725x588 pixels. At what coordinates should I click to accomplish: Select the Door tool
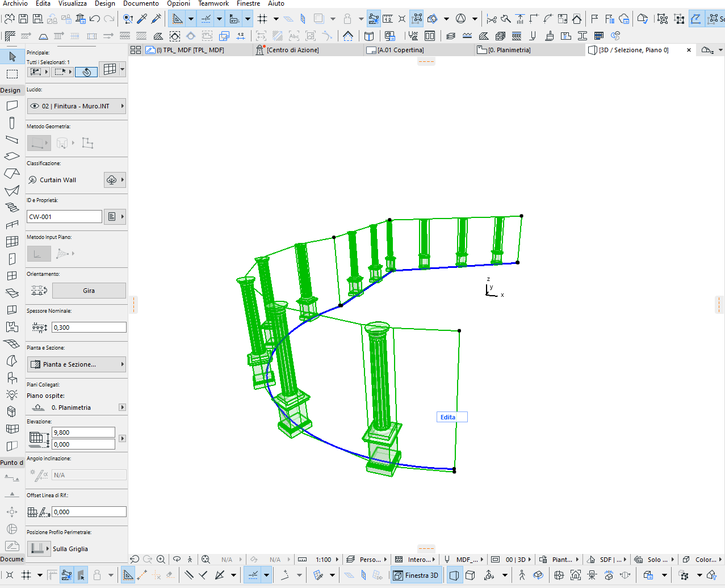pos(11,258)
